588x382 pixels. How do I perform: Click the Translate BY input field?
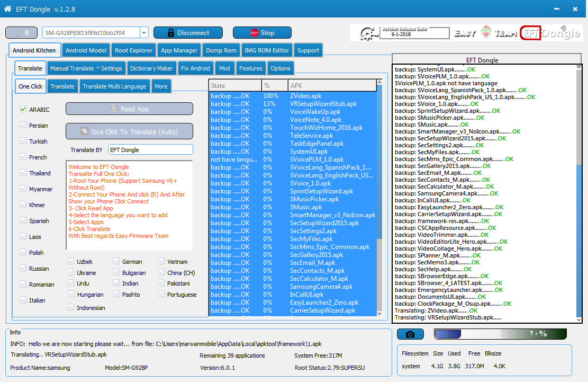[150, 150]
